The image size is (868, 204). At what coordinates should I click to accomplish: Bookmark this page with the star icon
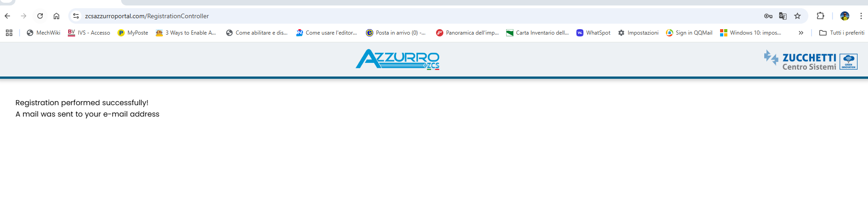[x=797, y=16]
